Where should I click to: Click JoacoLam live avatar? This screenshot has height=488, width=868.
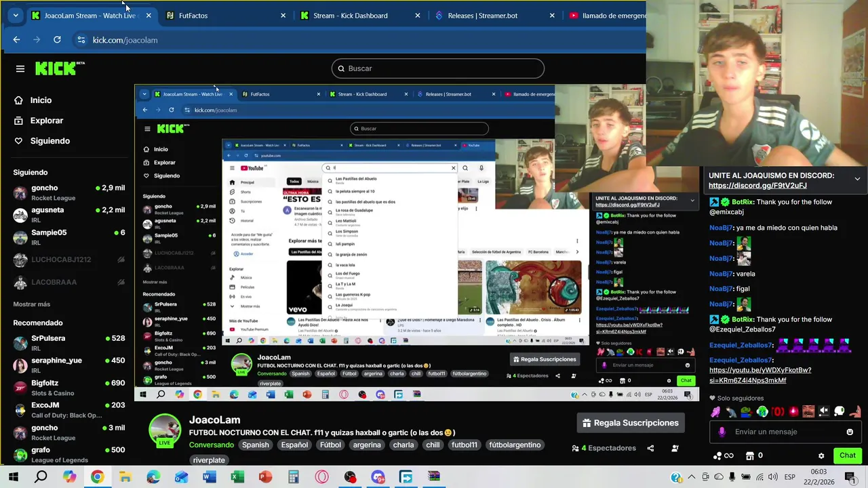(165, 430)
